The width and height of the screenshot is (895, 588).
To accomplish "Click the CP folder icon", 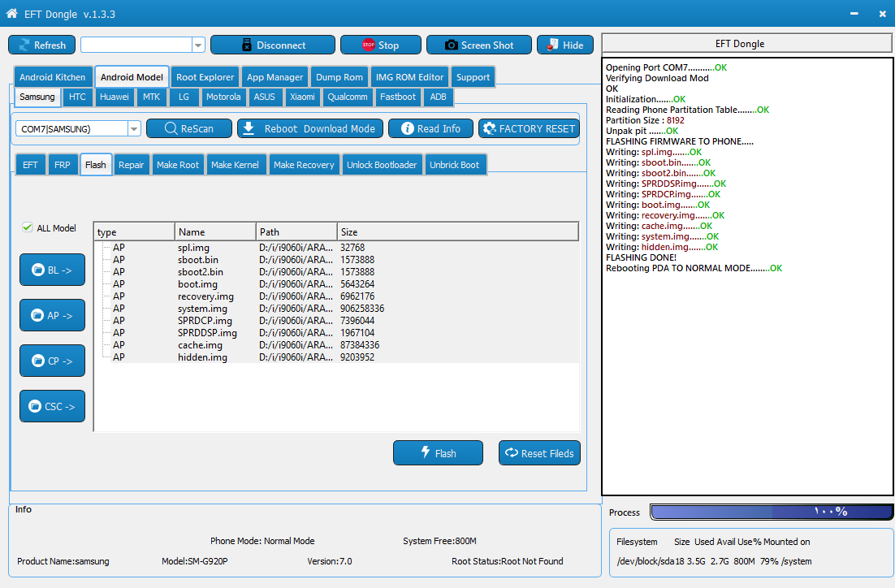I will pos(37,361).
